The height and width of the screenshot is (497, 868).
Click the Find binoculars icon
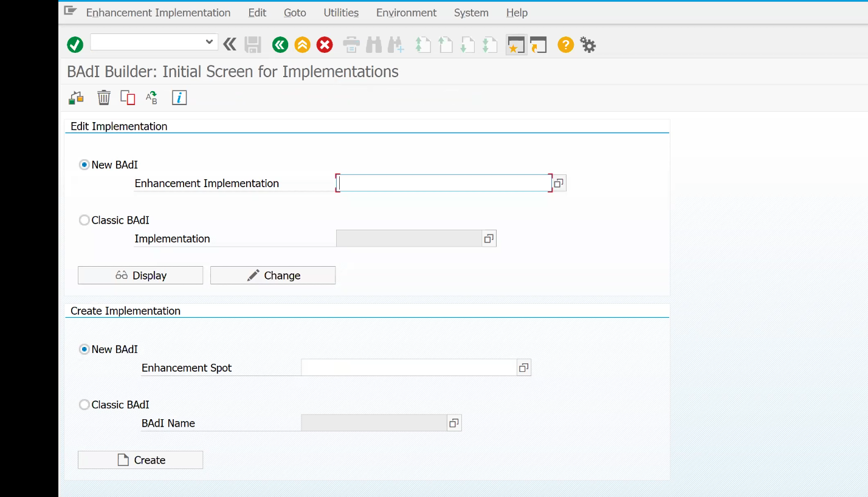(374, 44)
